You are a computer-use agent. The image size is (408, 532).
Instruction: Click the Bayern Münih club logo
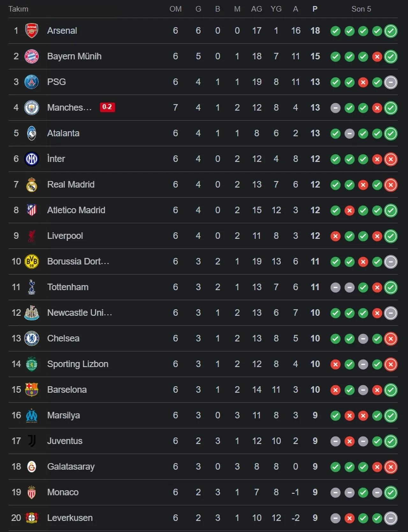point(32,56)
